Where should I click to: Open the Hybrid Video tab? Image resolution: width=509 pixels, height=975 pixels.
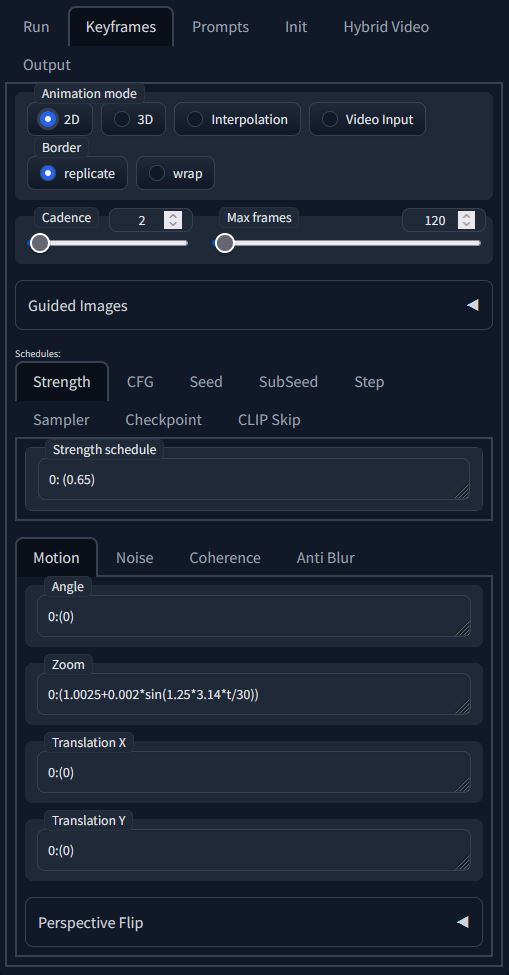point(386,27)
